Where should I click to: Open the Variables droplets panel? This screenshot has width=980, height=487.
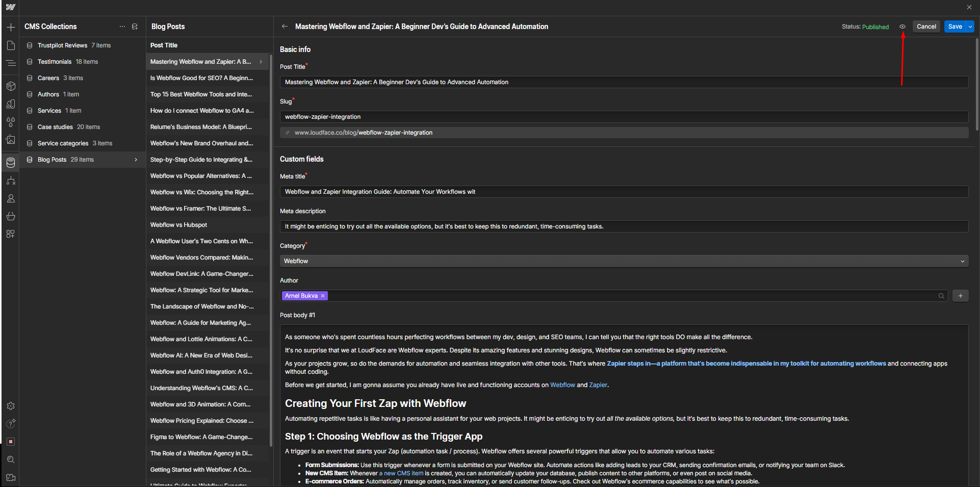click(11, 122)
